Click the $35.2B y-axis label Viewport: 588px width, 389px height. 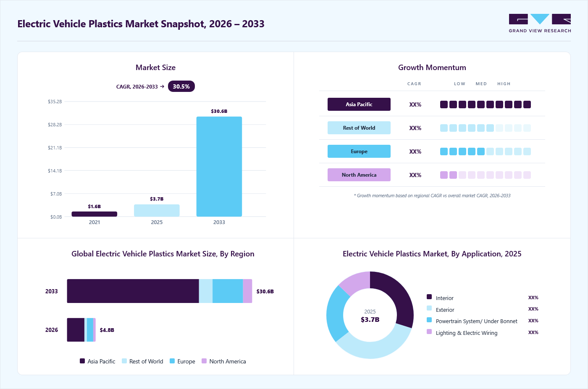(55, 102)
